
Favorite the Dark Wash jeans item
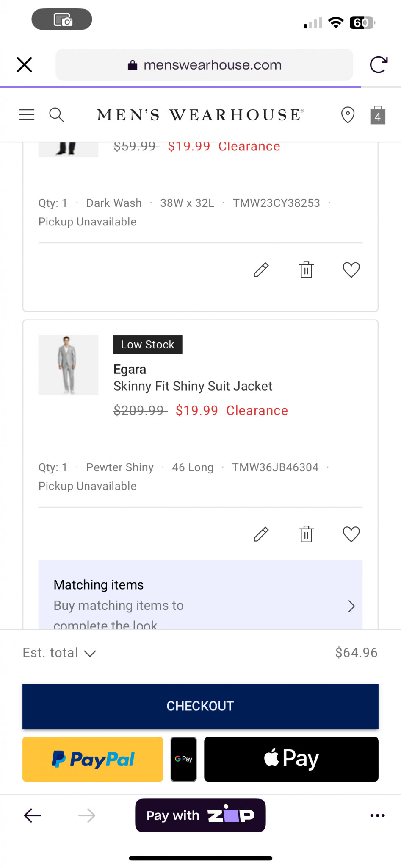click(351, 270)
